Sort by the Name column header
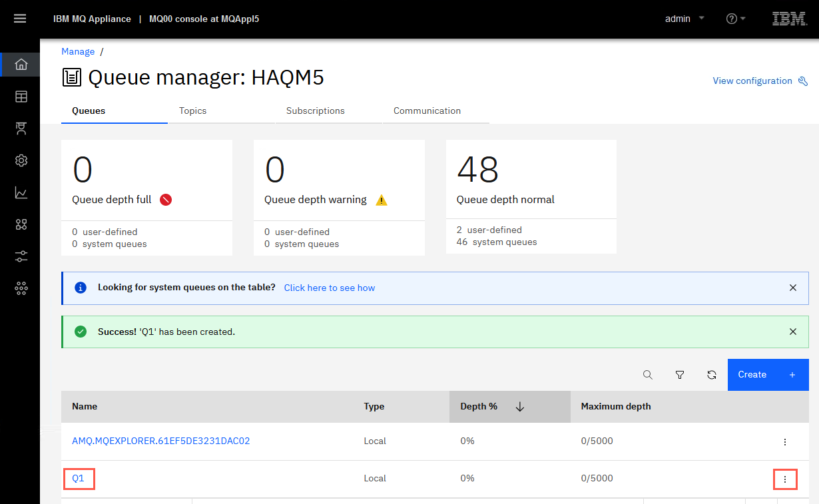The width and height of the screenshot is (819, 504). [x=85, y=406]
